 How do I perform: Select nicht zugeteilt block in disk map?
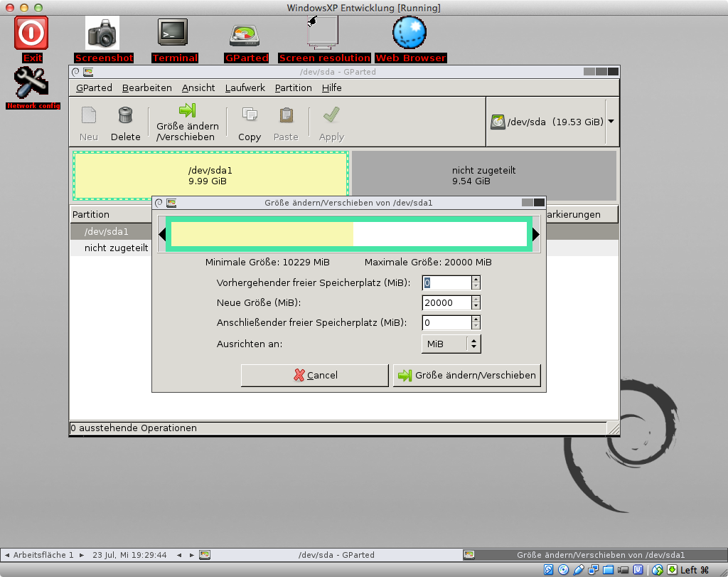(x=483, y=176)
